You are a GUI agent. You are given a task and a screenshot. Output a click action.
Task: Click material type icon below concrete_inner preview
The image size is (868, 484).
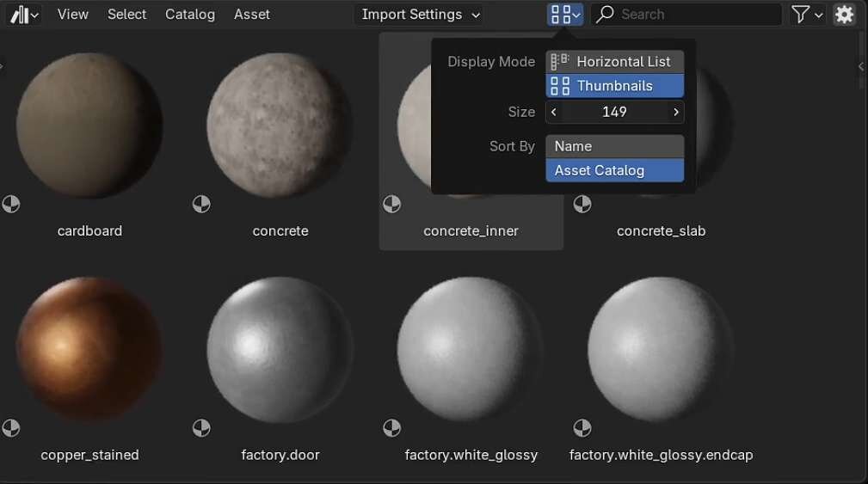[392, 204]
